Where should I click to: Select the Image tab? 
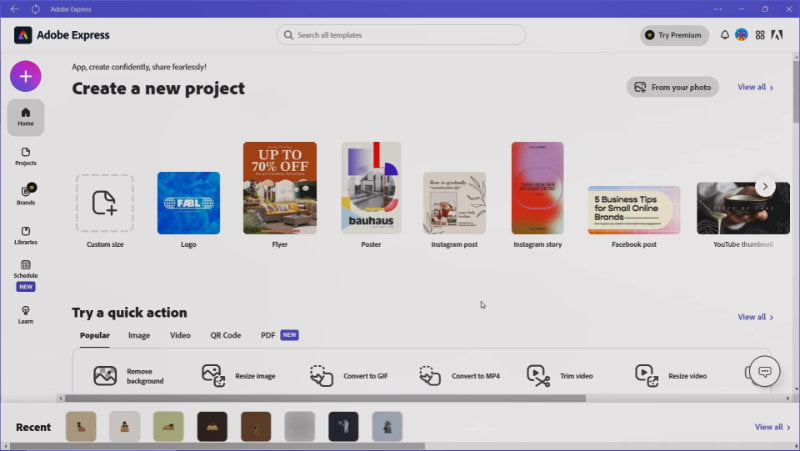(139, 335)
